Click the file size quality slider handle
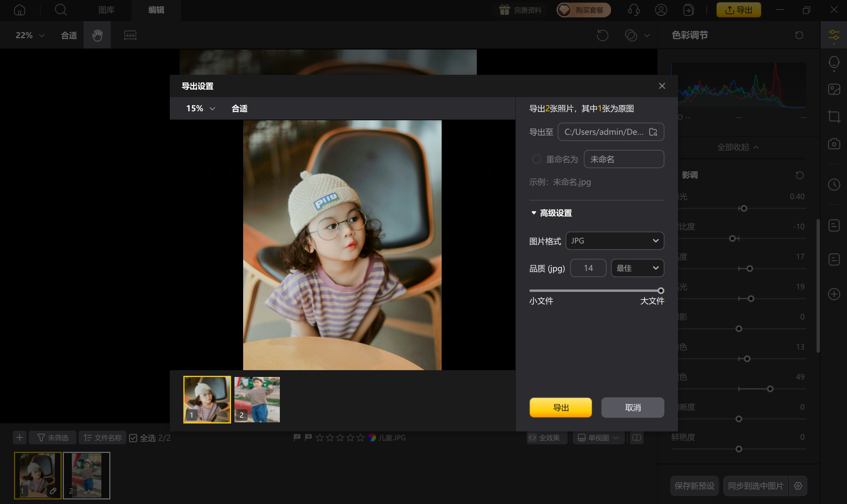This screenshot has height=504, width=847. tap(661, 291)
